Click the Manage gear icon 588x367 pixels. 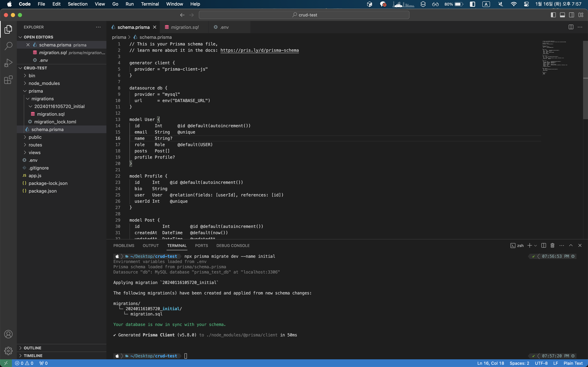(x=8, y=351)
